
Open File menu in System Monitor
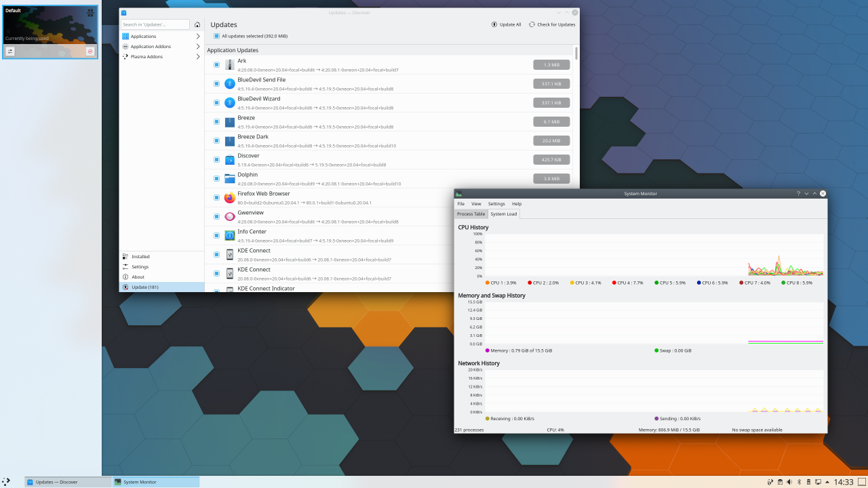click(461, 203)
